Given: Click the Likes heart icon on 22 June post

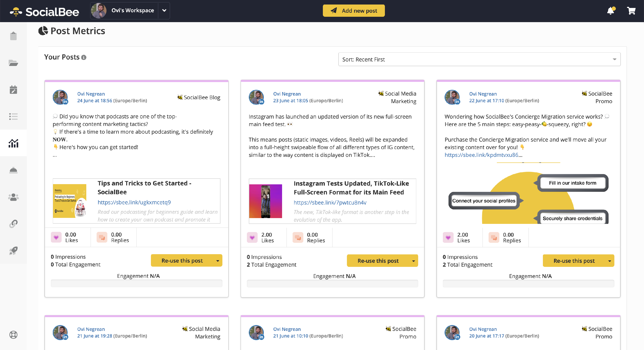Looking at the screenshot, I should [x=448, y=237].
